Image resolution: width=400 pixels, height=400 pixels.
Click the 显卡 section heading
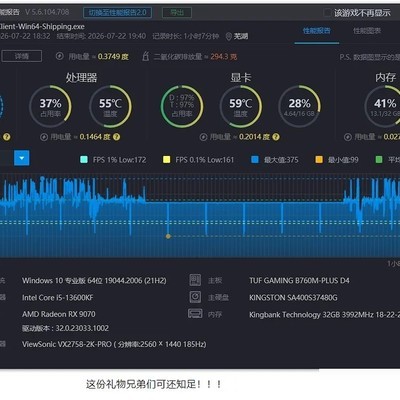tap(241, 78)
